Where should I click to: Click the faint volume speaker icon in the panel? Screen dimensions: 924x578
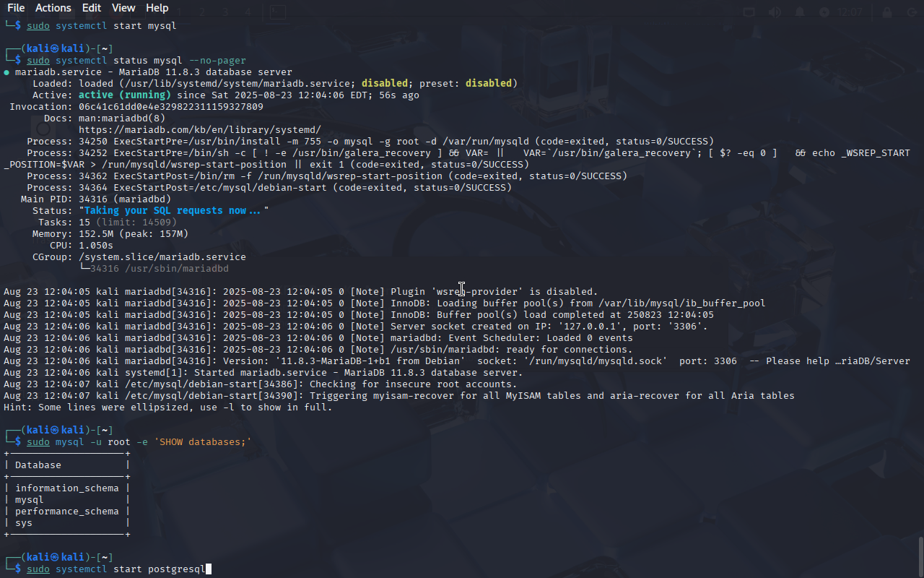tap(775, 12)
